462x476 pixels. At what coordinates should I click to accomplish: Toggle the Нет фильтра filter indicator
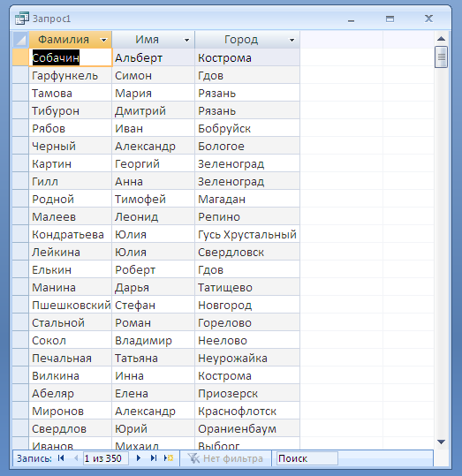(x=225, y=458)
